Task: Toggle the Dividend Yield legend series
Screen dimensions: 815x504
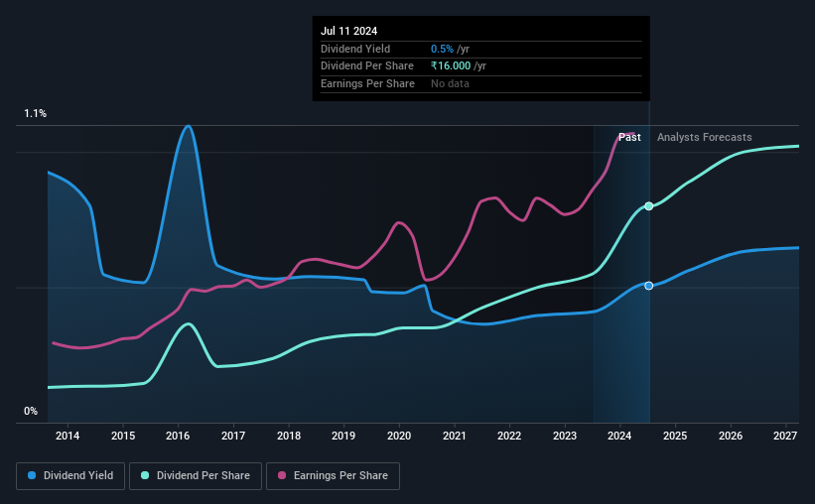Action: (70, 476)
